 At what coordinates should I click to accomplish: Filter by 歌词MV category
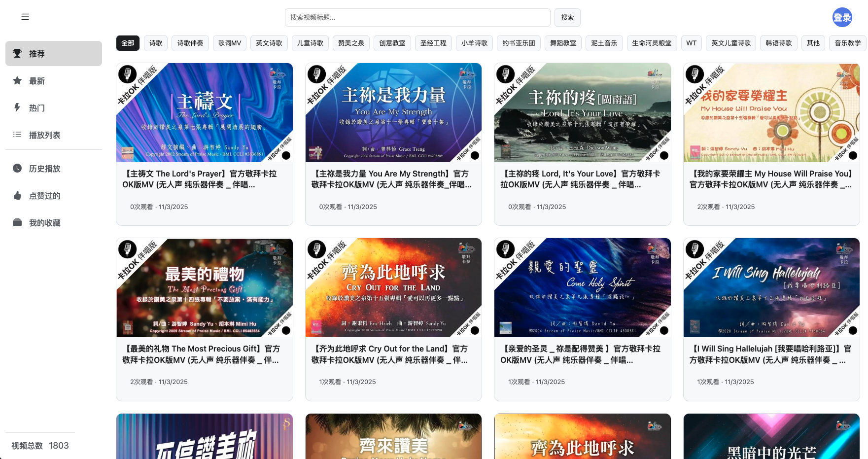click(230, 43)
